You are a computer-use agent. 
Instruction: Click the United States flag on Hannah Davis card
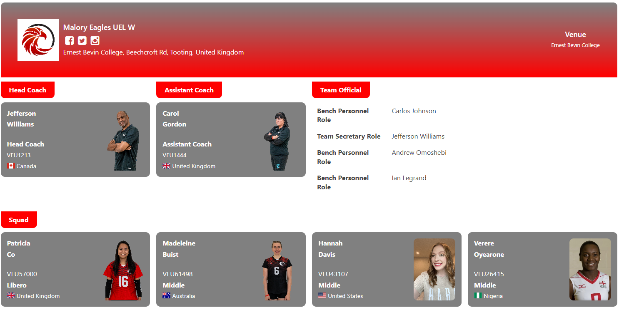[322, 295]
